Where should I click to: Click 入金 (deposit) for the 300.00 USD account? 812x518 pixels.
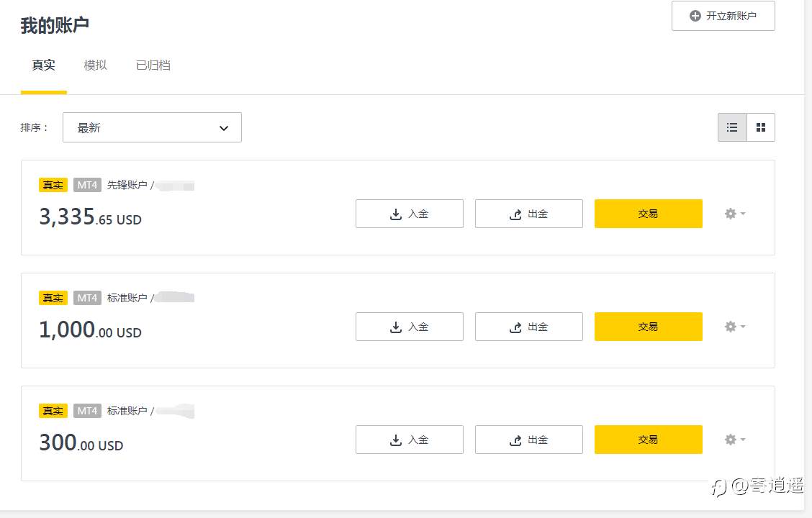click(x=409, y=440)
